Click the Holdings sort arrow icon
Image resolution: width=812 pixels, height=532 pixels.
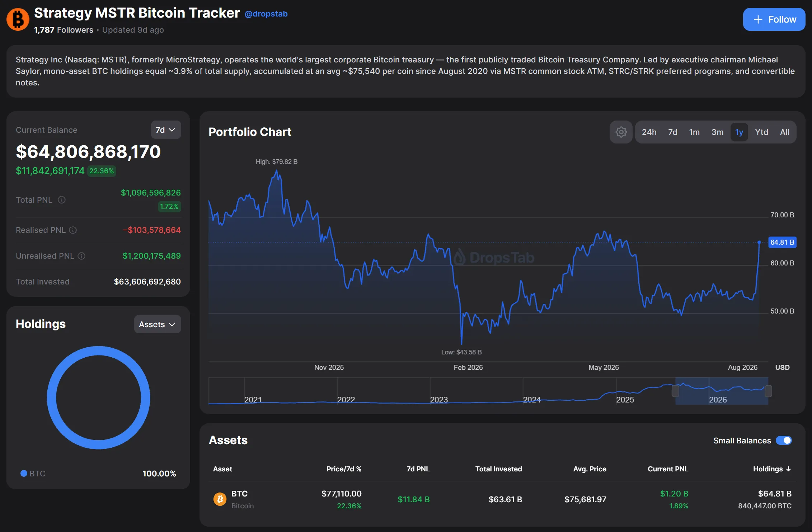[788, 469]
